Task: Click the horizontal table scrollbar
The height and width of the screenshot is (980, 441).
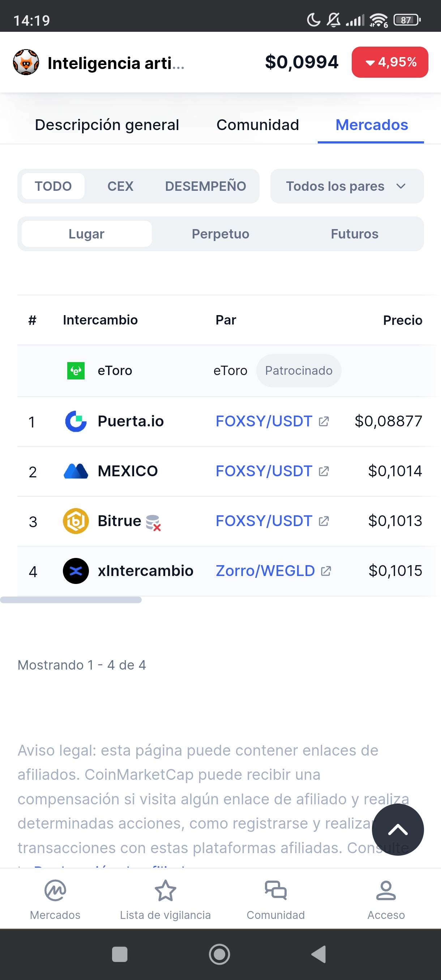Action: (x=71, y=599)
